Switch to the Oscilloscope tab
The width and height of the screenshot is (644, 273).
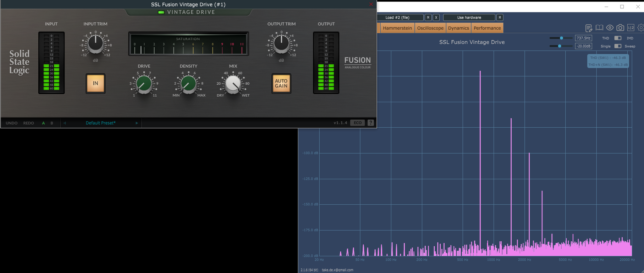(x=430, y=28)
